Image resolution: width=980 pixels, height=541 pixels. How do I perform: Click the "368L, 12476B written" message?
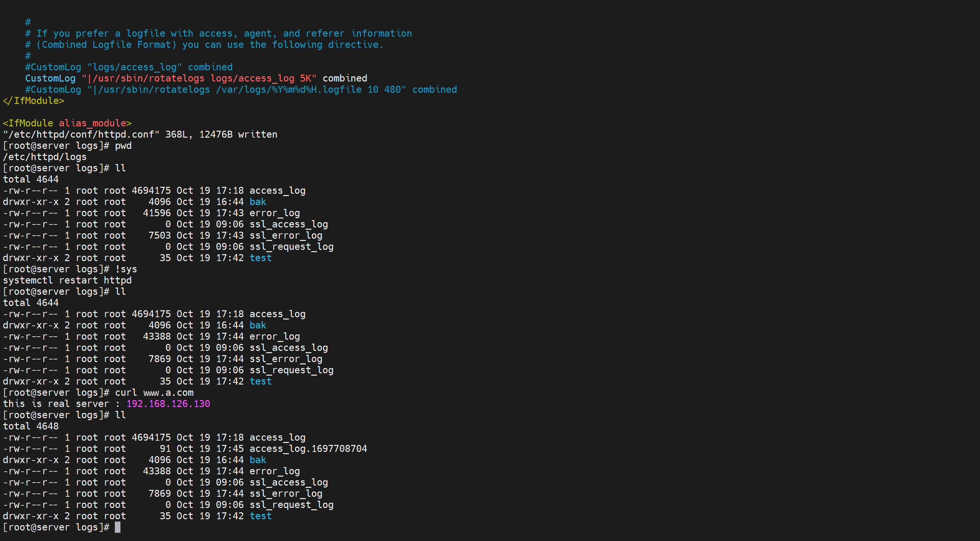coord(221,134)
